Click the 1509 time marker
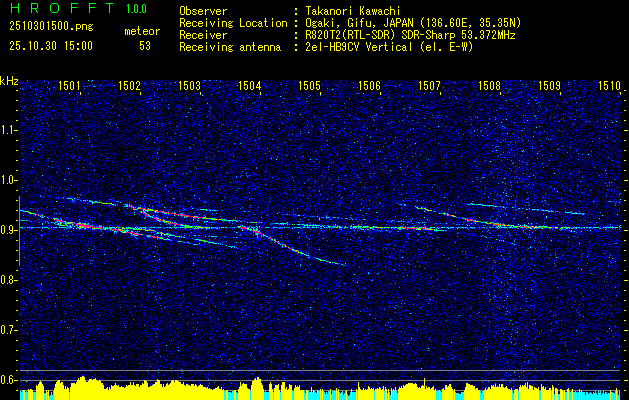The height and width of the screenshot is (400, 629). [x=550, y=85]
